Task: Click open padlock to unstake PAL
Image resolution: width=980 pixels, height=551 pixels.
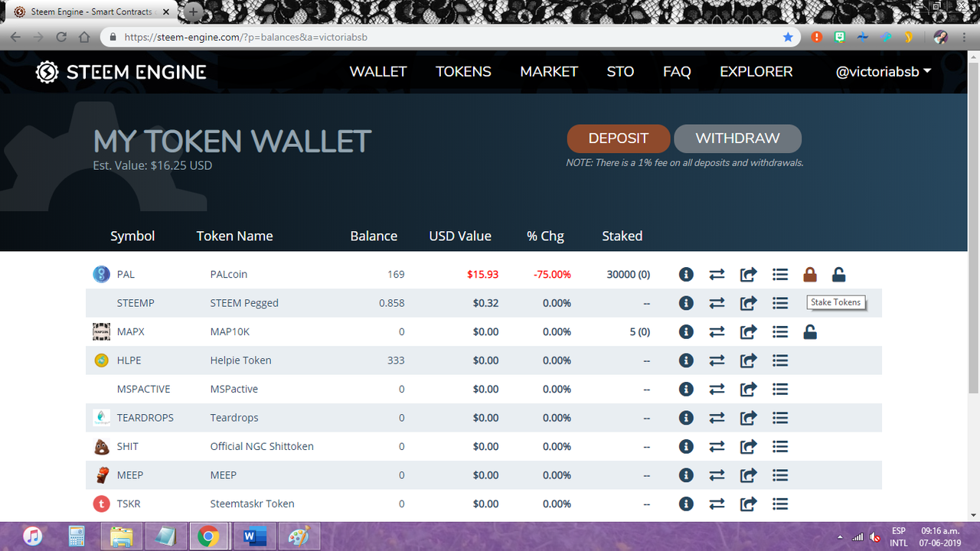Action: (838, 274)
